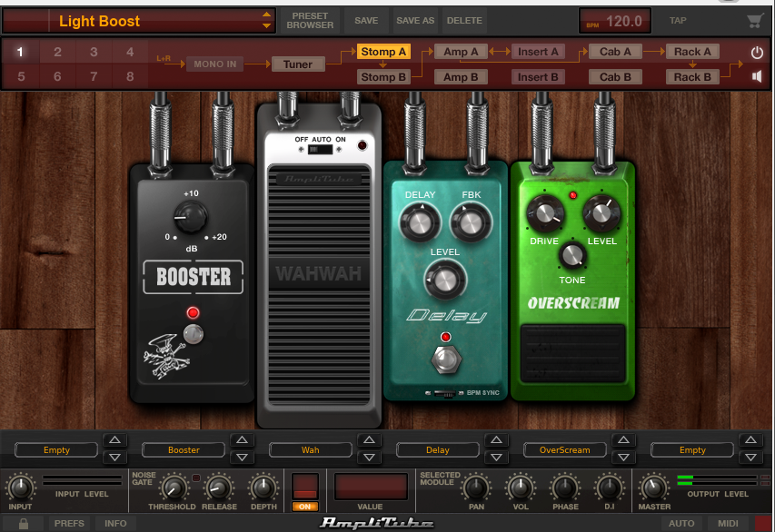Screen dimensions: 775x532
Task: Click the Master volume knob
Action: [653, 488]
